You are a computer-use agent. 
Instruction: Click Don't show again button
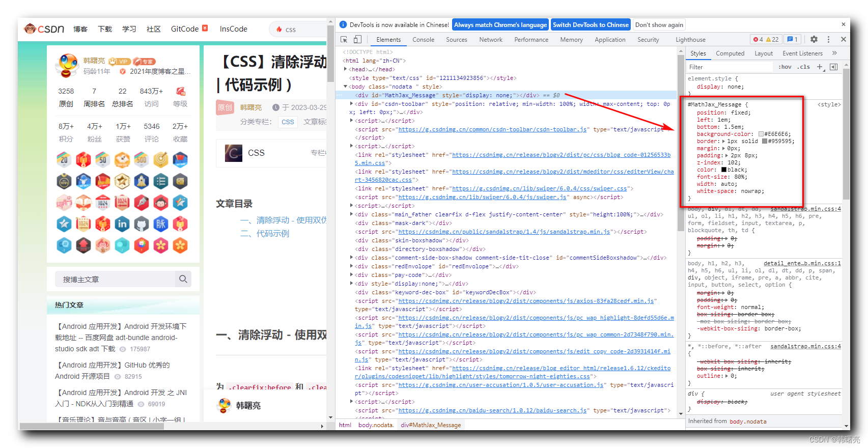[x=659, y=24]
